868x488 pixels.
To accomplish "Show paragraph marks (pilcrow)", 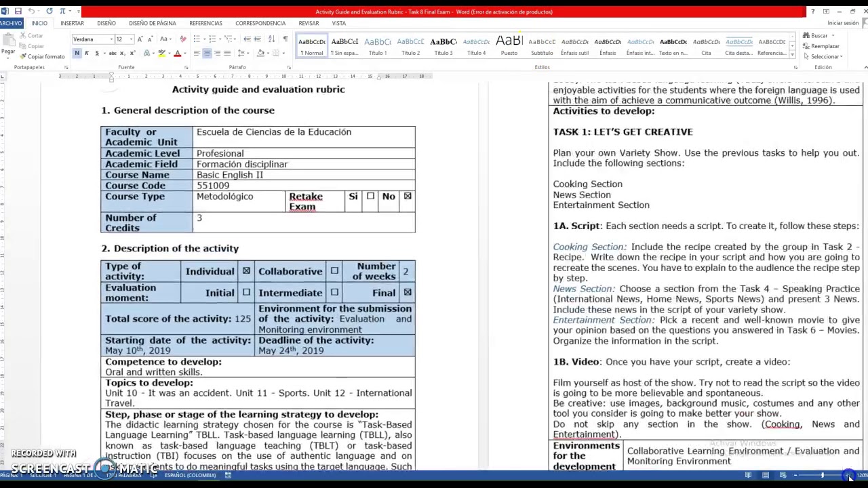I will 285,39.
